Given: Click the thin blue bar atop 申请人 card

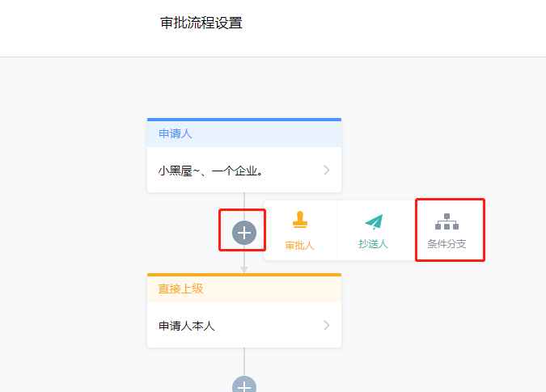Looking at the screenshot, I should pos(244,120).
